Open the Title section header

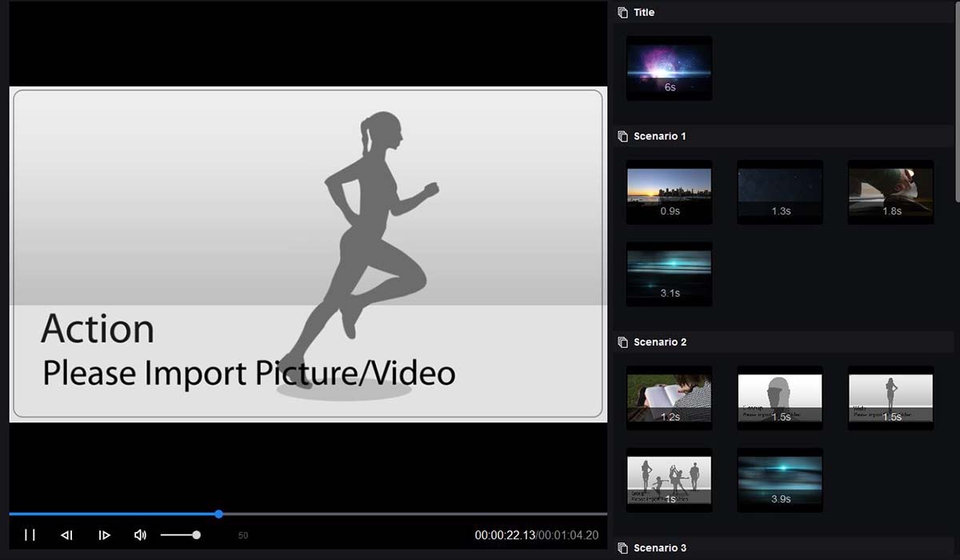645,12
